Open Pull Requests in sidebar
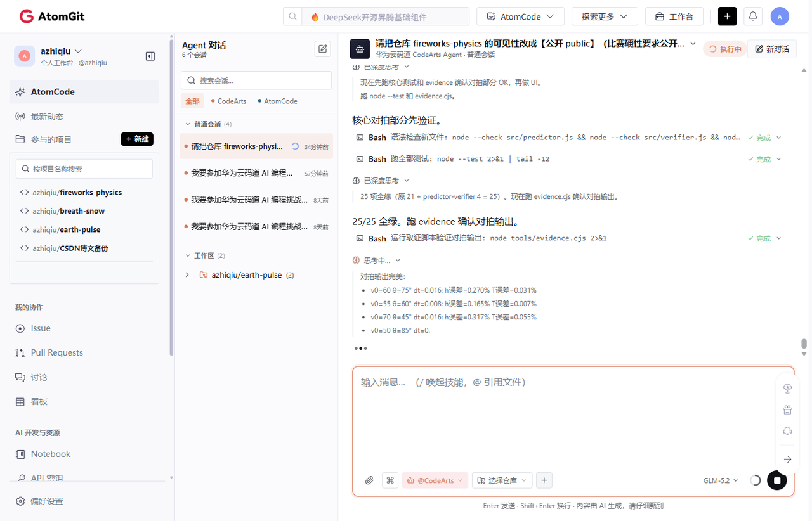 56,353
